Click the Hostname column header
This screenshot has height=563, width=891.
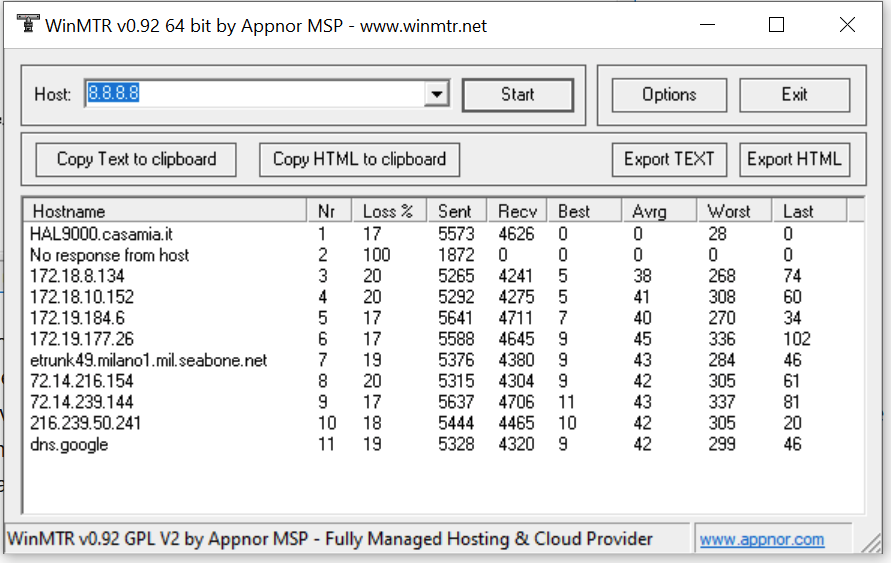(165, 211)
